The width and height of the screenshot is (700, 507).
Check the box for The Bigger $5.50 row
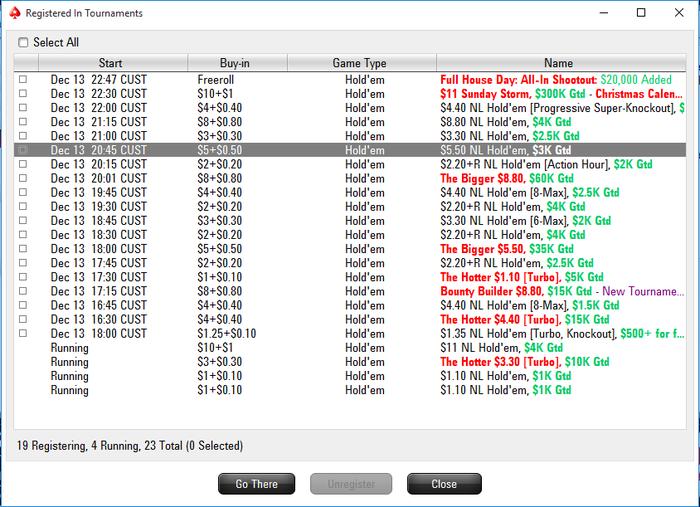pyautogui.click(x=23, y=249)
